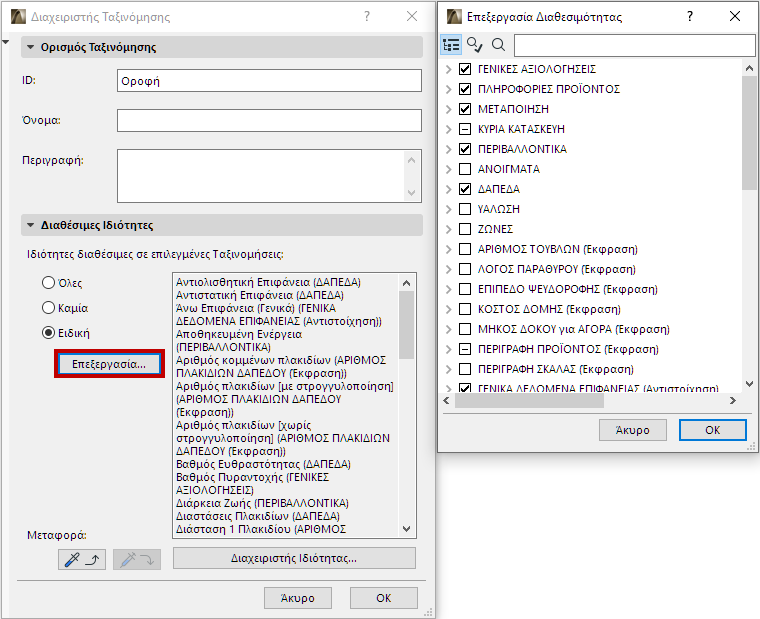Close the Διαχειριστής Ταξινόμησης dialog
Screen dimensions: 760x619
coord(412,16)
